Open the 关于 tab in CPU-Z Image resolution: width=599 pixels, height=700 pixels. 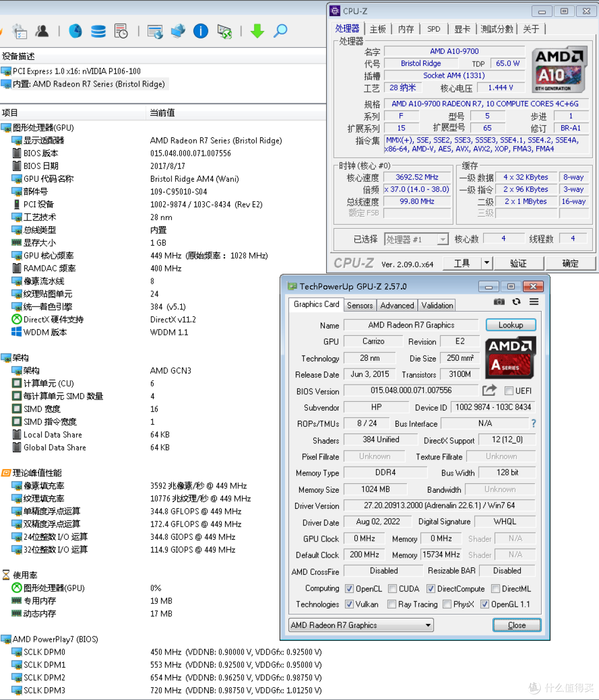tap(531, 29)
